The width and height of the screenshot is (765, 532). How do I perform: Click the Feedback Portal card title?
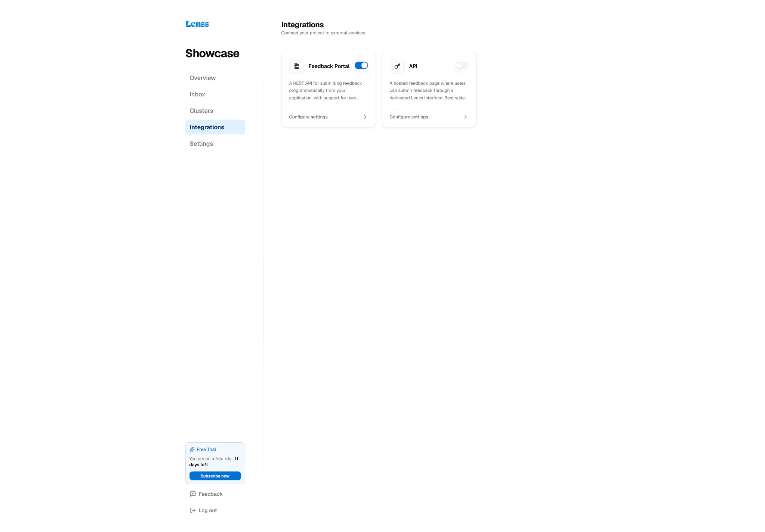pos(329,66)
